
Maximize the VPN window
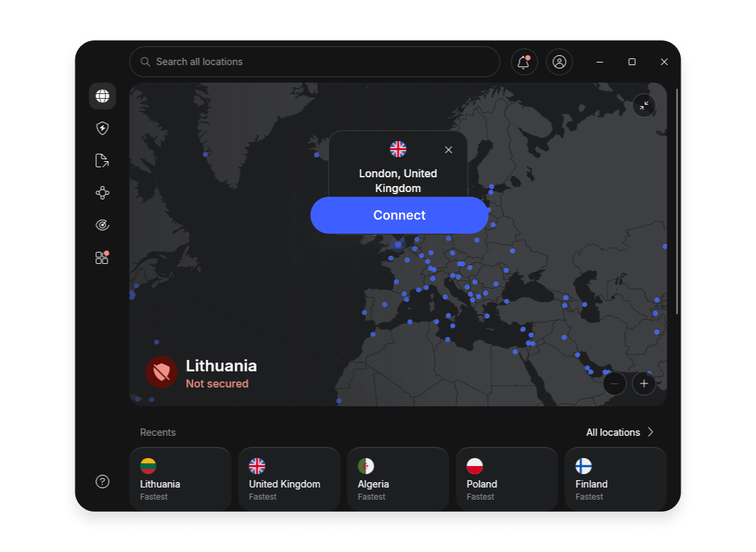pos(632,62)
